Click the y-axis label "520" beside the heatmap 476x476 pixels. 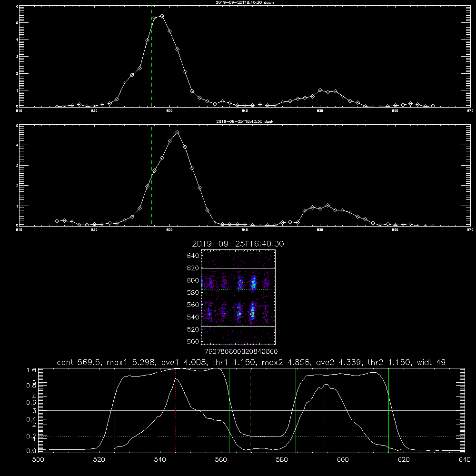pos(193,329)
